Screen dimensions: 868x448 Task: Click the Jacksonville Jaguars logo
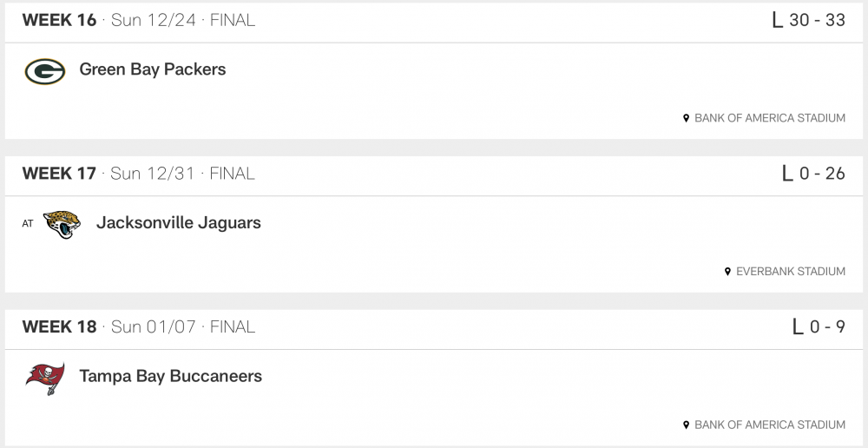(x=62, y=224)
